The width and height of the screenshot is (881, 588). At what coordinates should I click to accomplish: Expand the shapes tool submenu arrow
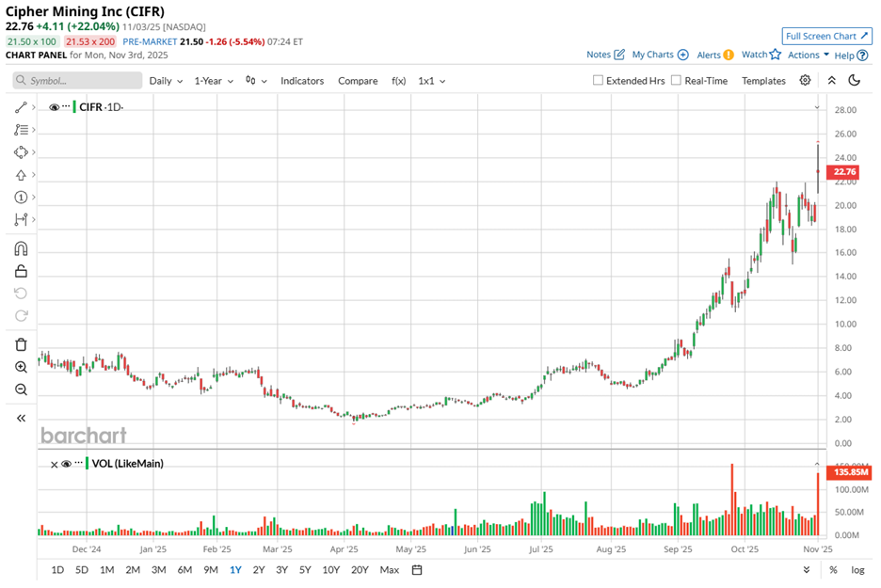[x=34, y=152]
